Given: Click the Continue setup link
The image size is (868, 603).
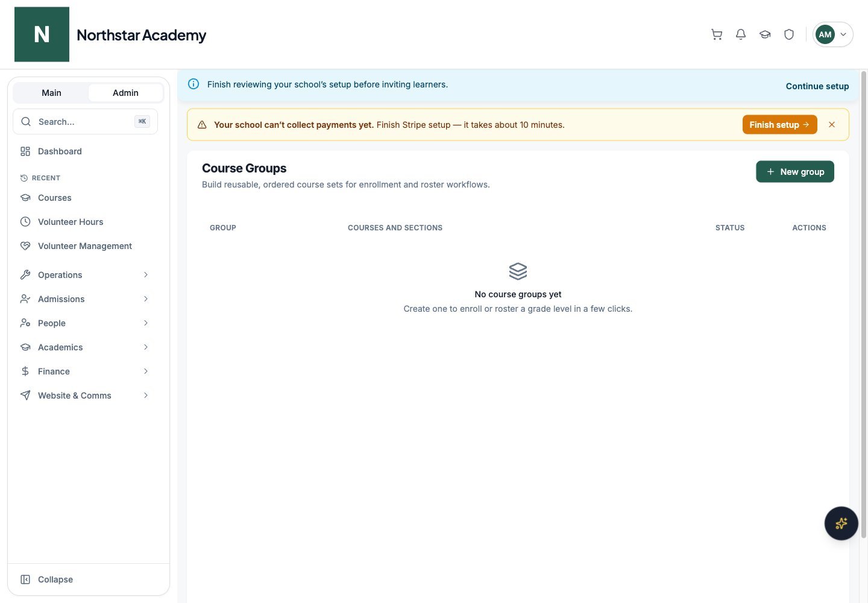Looking at the screenshot, I should [817, 86].
